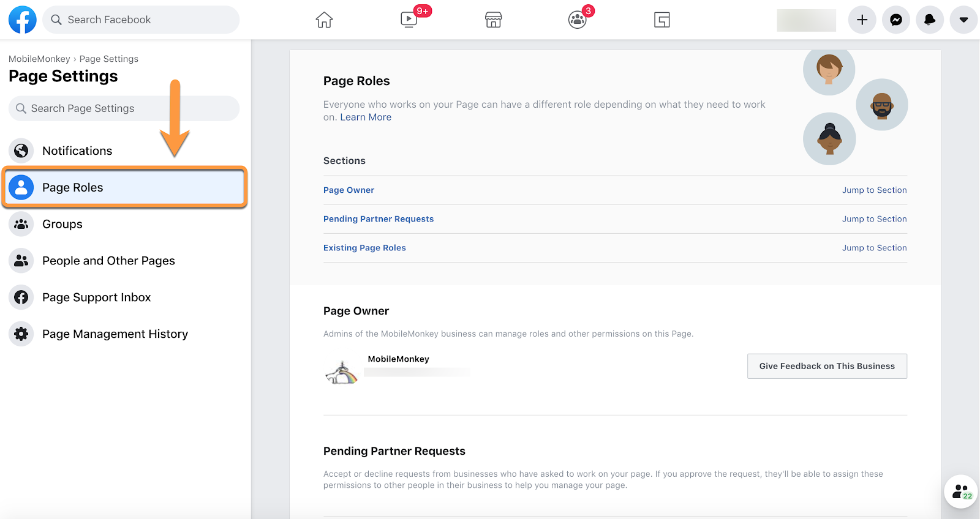
Task: Click the Search Page Settings field
Action: (124, 108)
